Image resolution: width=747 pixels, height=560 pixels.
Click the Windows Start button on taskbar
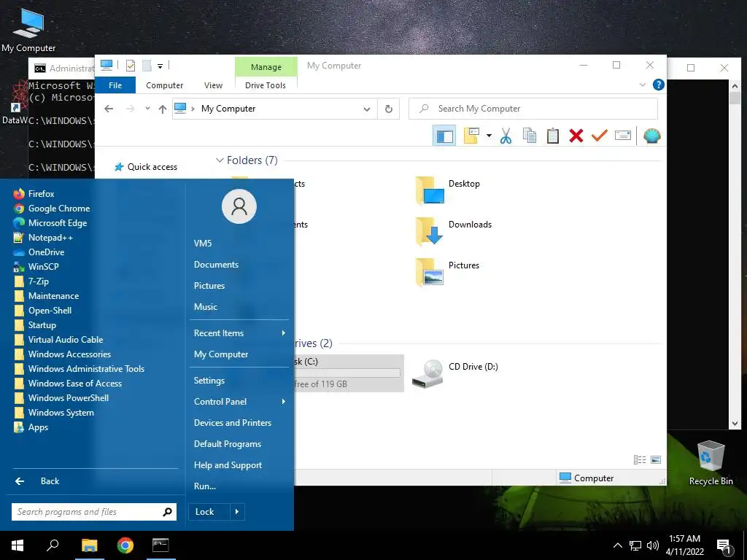18,545
